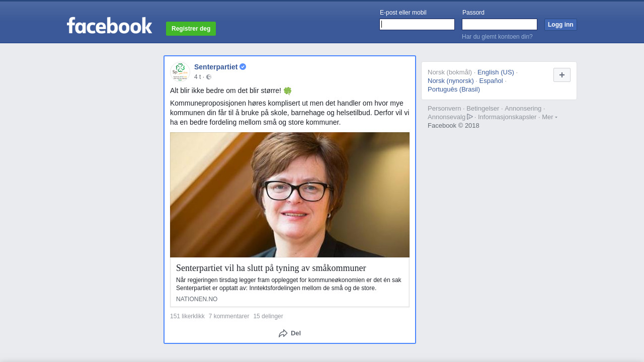Click the verified badge next to Senterpartiet
The image size is (644, 362).
243,67
